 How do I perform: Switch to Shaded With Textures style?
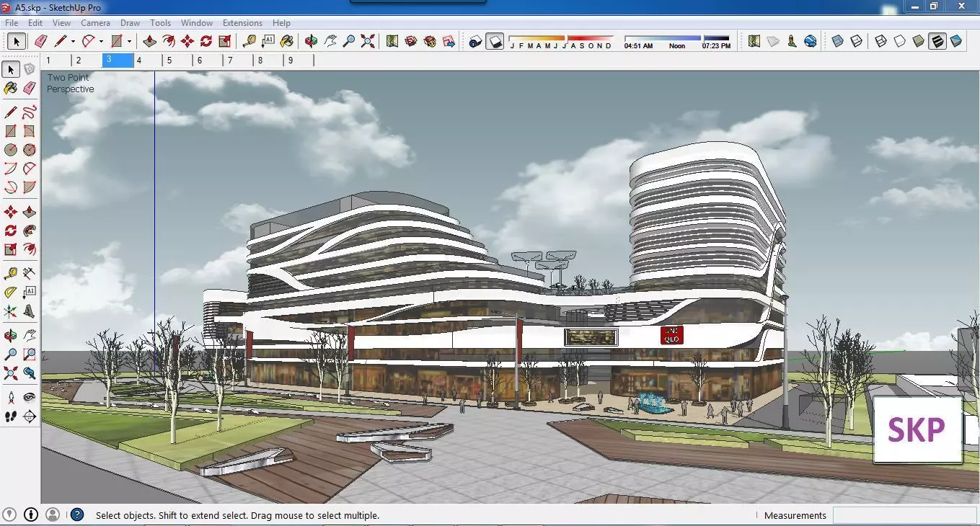pyautogui.click(x=937, y=41)
